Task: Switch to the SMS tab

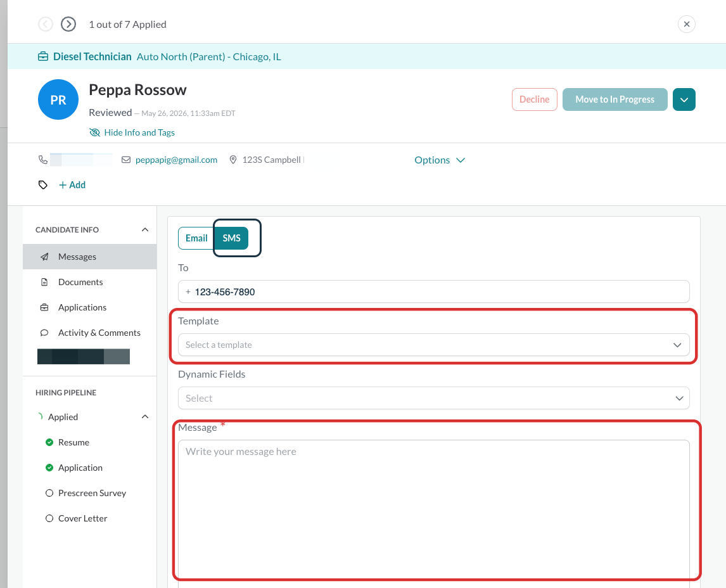Action: (x=231, y=238)
